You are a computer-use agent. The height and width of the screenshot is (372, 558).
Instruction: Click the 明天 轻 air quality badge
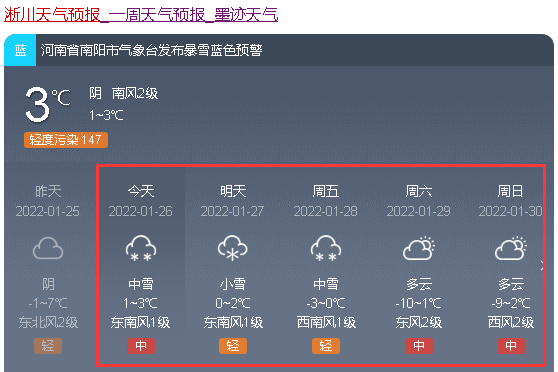pyautogui.click(x=233, y=346)
